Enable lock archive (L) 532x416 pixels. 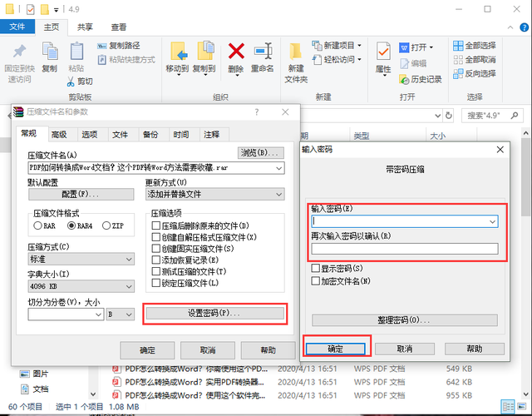pyautogui.click(x=156, y=283)
